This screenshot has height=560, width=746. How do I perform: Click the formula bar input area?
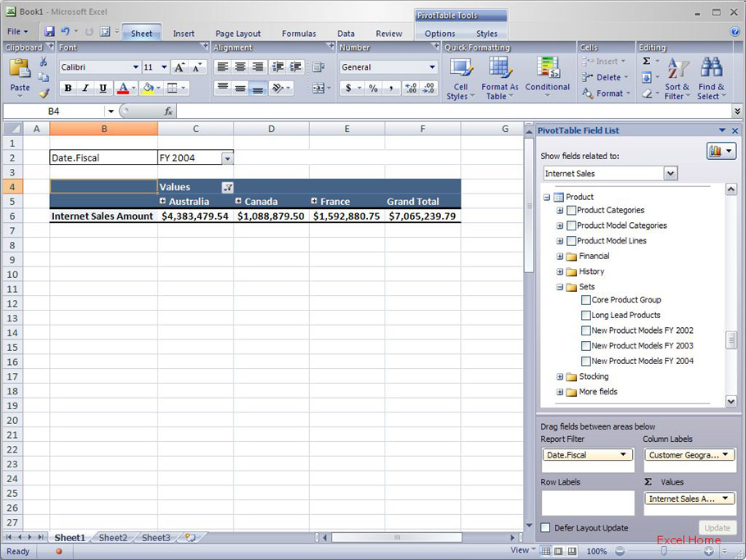pyautogui.click(x=454, y=112)
